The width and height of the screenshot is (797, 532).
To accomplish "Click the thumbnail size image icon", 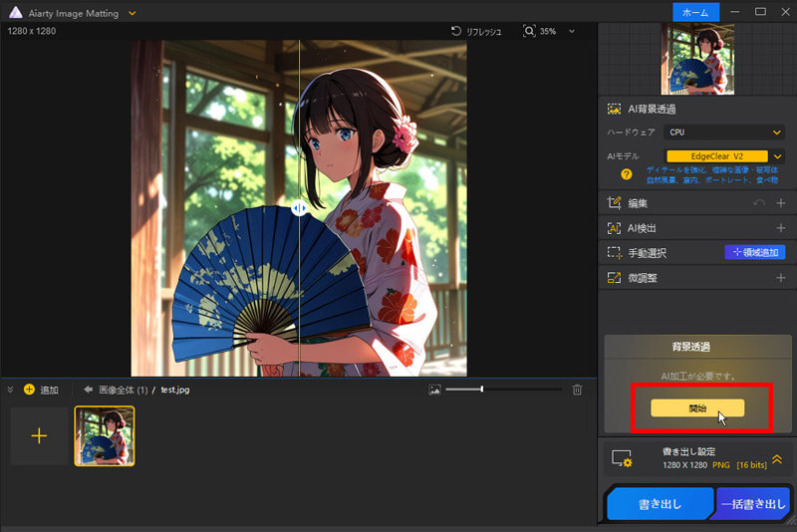I will pos(434,390).
